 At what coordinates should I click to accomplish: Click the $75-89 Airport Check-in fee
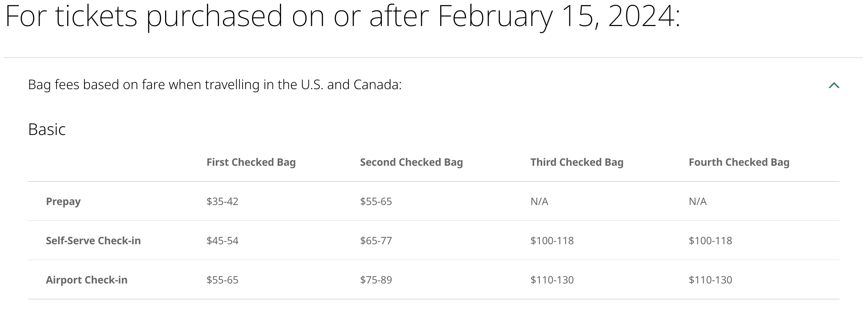376,280
